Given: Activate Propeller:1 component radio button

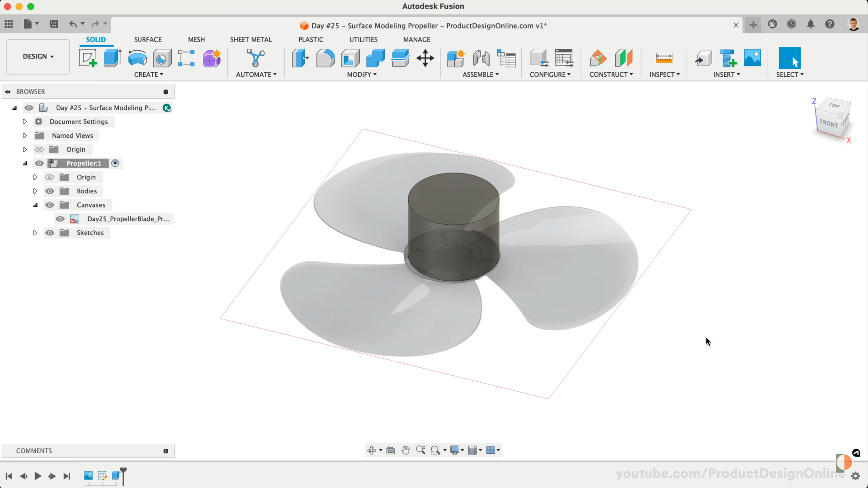Looking at the screenshot, I should coord(115,163).
